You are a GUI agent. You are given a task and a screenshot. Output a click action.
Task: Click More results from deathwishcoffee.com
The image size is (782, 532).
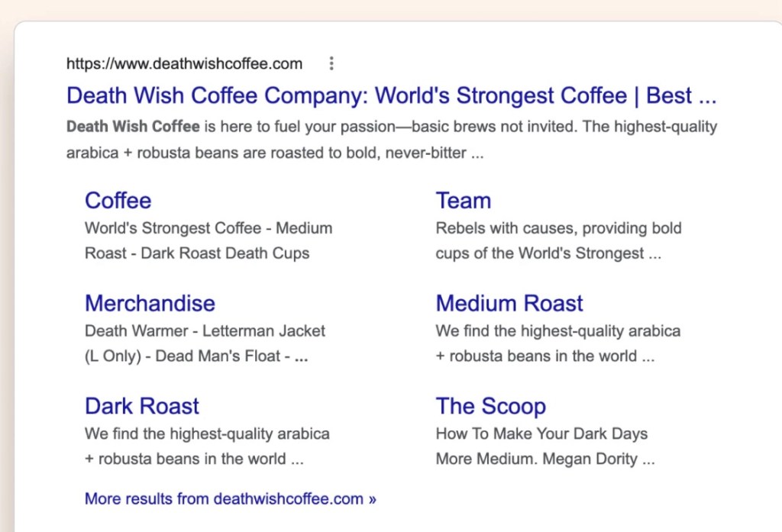(x=230, y=498)
